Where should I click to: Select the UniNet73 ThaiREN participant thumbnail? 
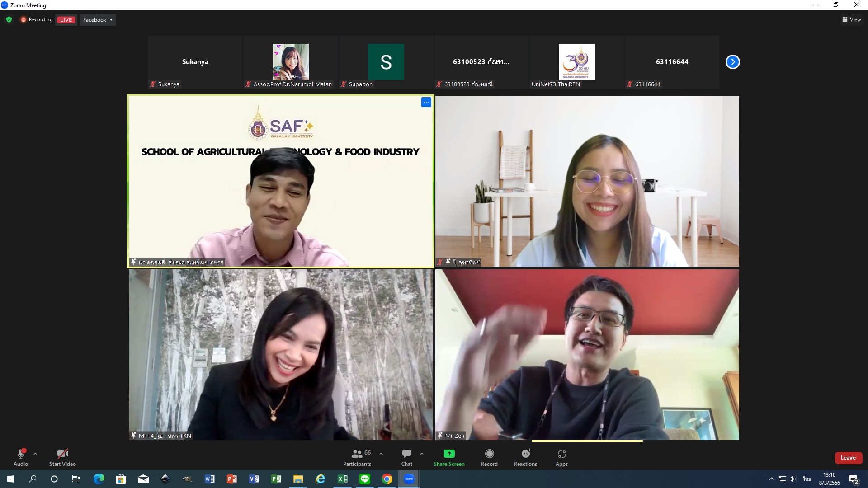point(576,62)
